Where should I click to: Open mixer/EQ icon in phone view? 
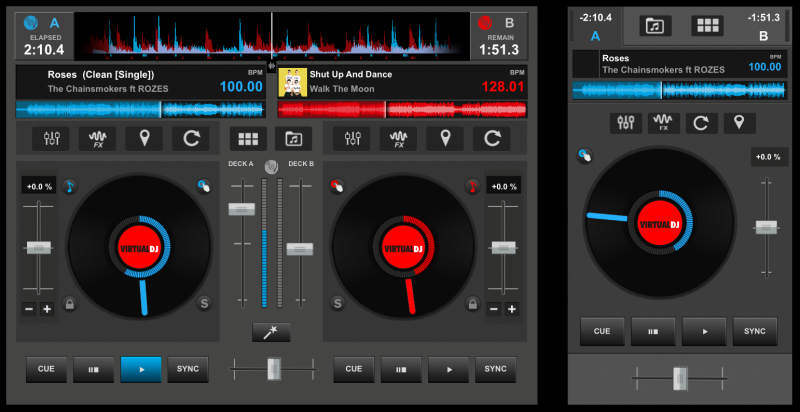click(x=626, y=123)
